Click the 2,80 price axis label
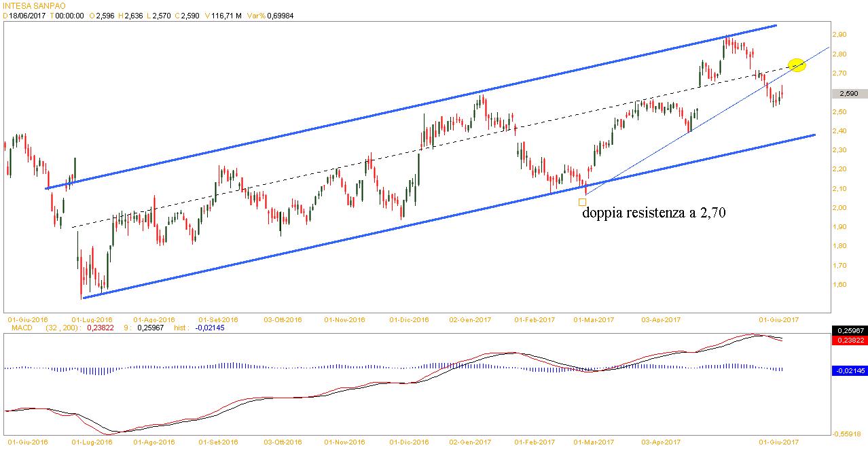The width and height of the screenshot is (868, 454). point(838,54)
